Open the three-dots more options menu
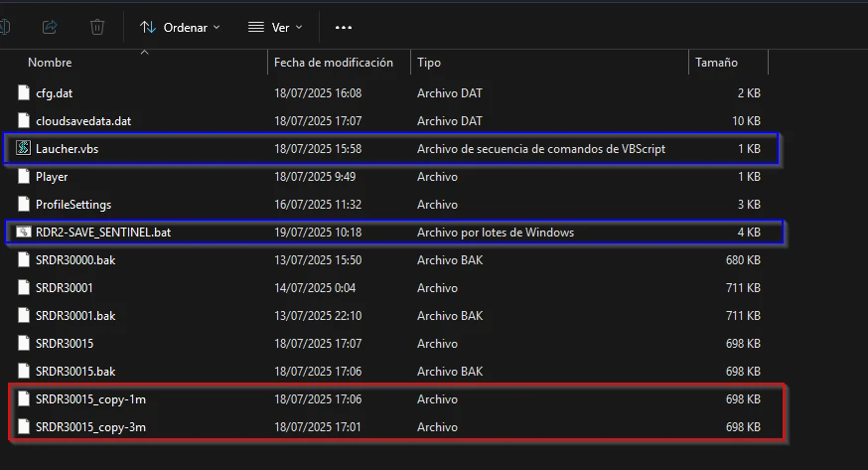This screenshot has height=470, width=868. pyautogui.click(x=344, y=27)
